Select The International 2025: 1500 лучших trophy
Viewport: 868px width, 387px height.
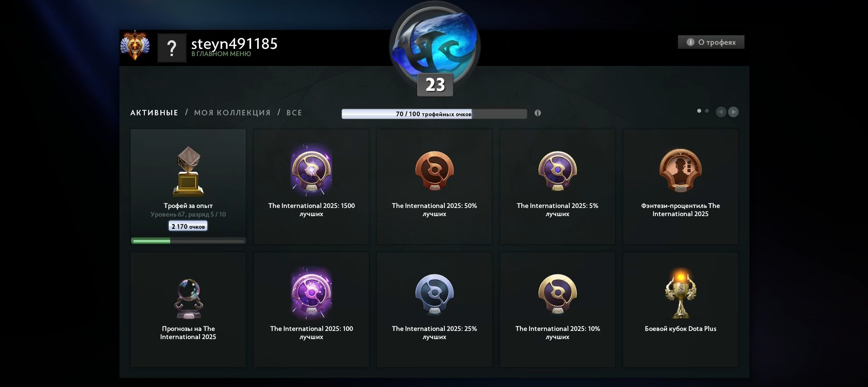311,187
